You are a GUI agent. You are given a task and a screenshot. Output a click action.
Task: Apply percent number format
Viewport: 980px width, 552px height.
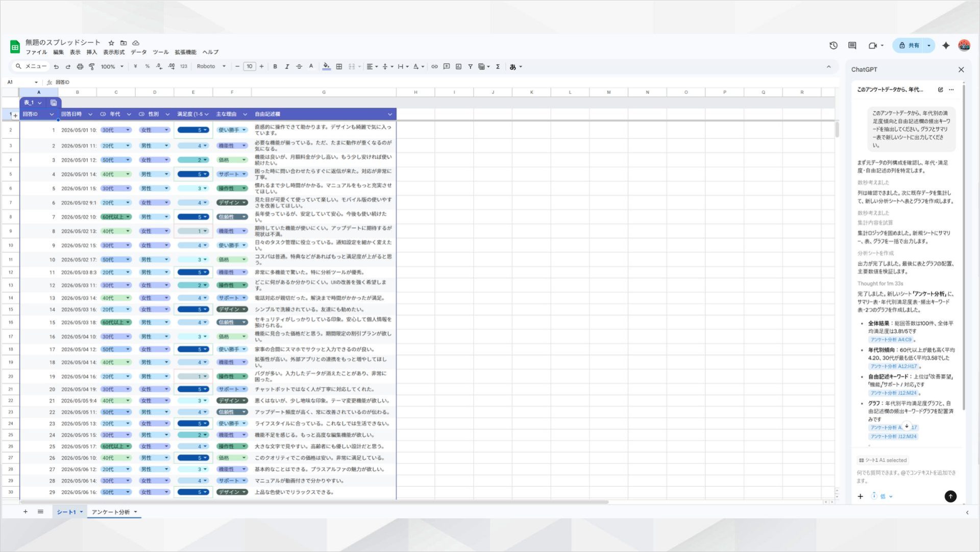[x=147, y=66]
